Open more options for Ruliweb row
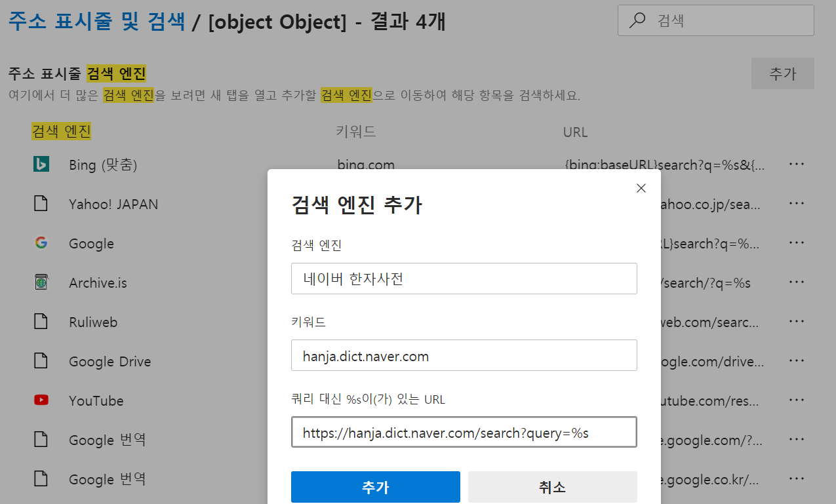The width and height of the screenshot is (836, 504). [797, 322]
